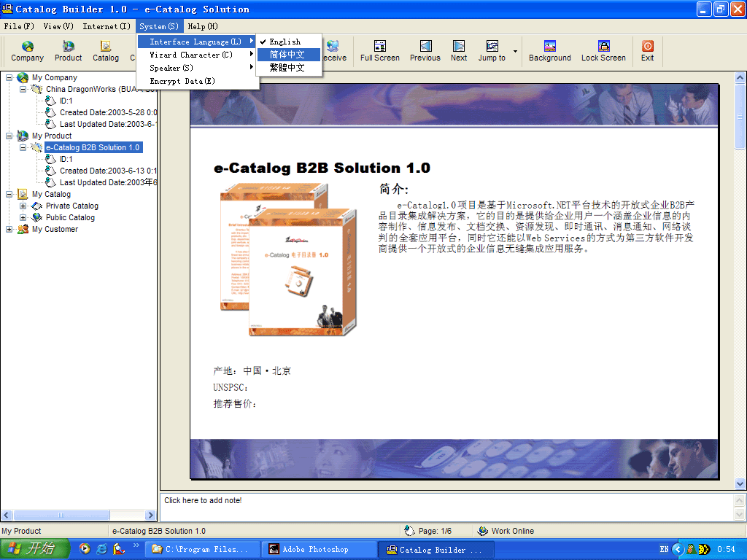The height and width of the screenshot is (560, 747).
Task: Select China DragonWorks tree item
Action: (x=101, y=89)
